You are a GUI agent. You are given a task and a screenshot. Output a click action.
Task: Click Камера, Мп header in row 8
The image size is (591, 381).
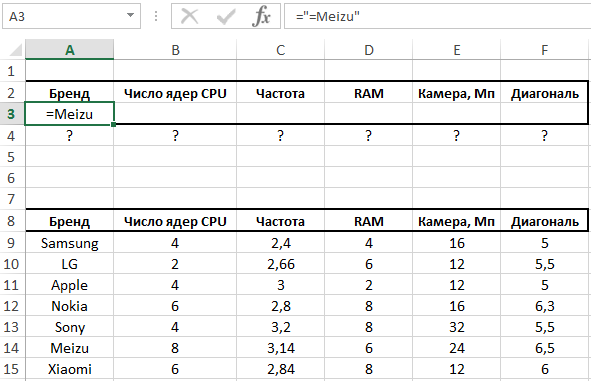(x=456, y=221)
